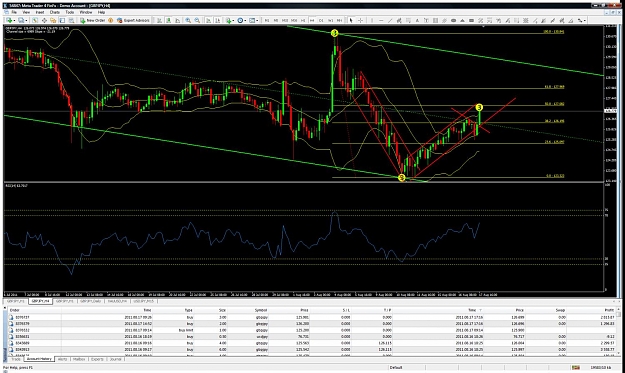The width and height of the screenshot is (625, 373).
Task: Open the Navigator folder icon
Action: [53, 20]
